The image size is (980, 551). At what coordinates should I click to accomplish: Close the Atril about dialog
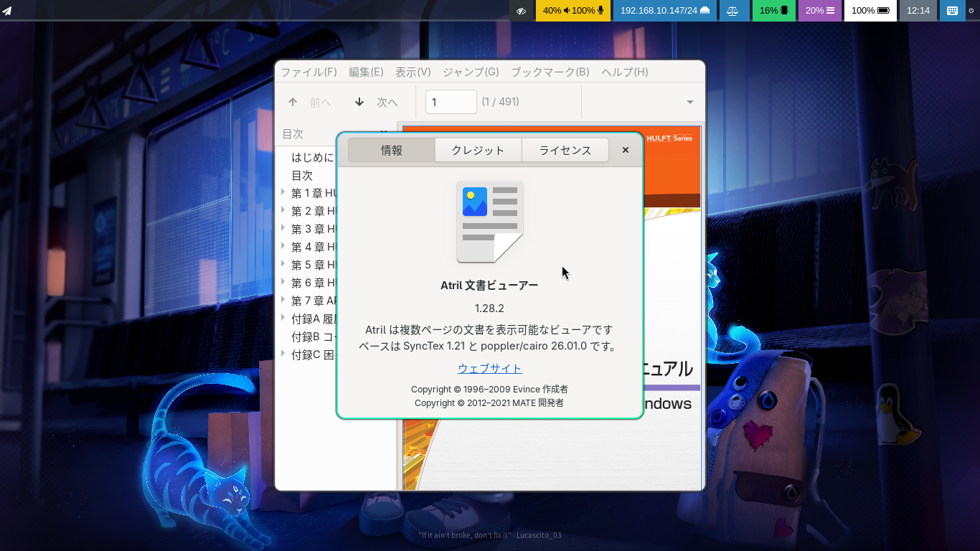click(x=626, y=150)
